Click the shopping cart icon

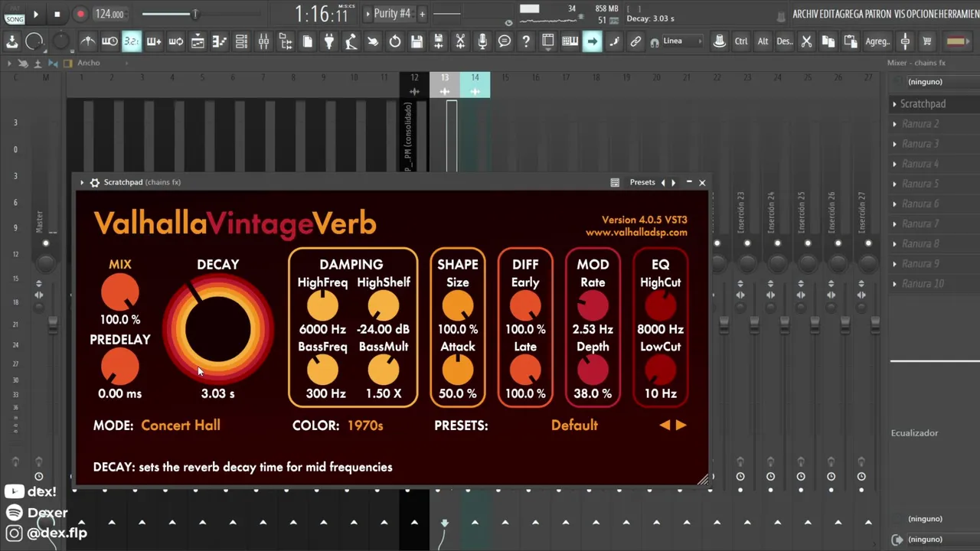pyautogui.click(x=927, y=41)
